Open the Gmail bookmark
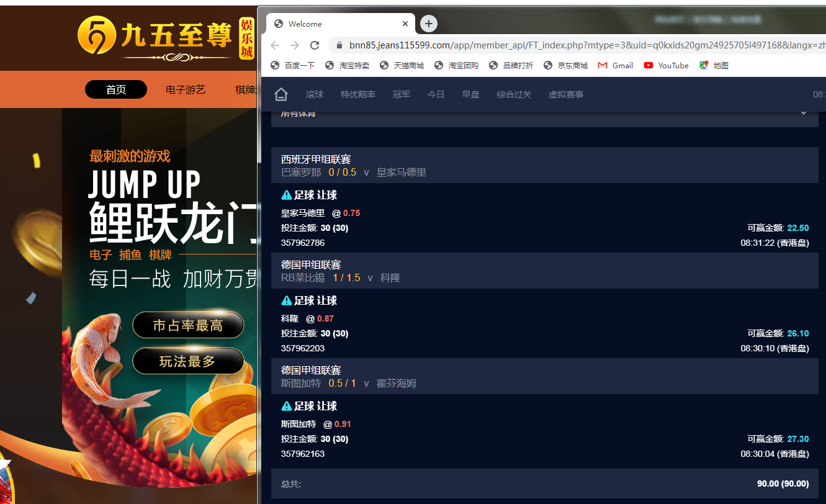 616,65
